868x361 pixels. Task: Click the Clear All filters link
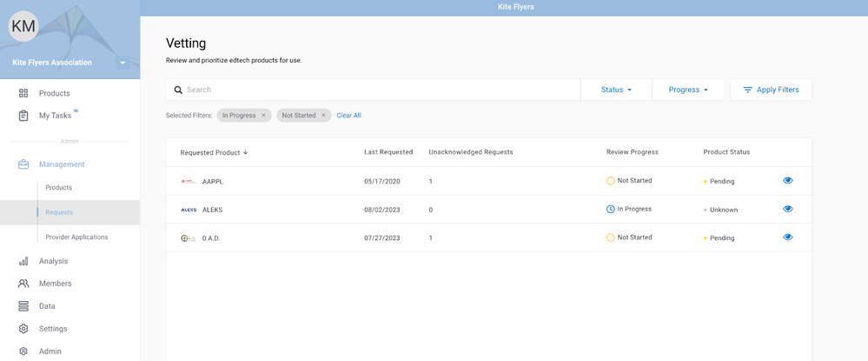click(348, 116)
